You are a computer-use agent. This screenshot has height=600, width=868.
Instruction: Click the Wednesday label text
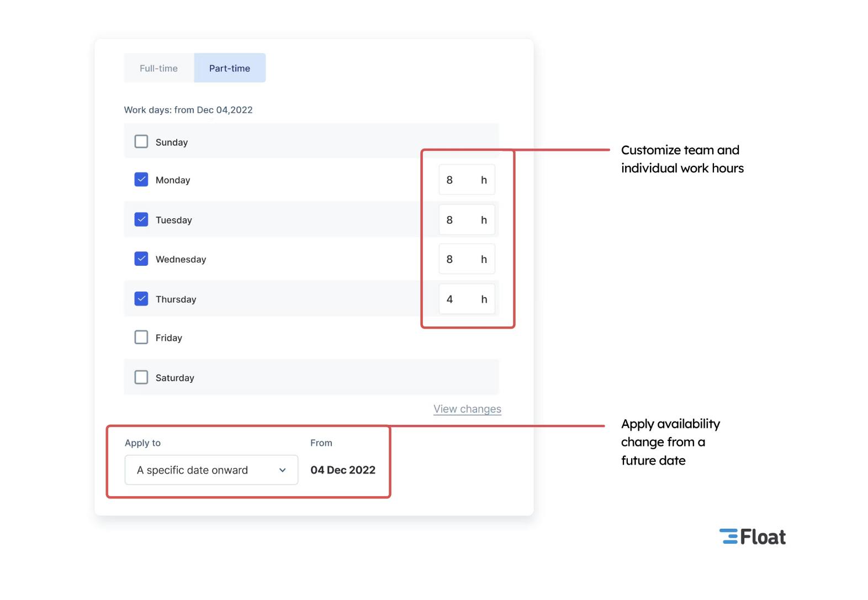[181, 259]
